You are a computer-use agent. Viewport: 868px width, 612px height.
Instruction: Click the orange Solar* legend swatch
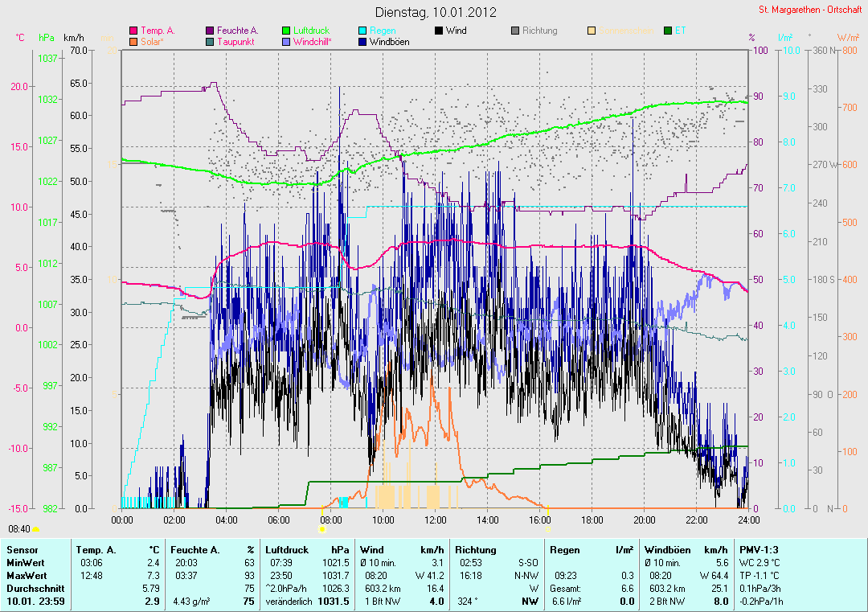[133, 42]
